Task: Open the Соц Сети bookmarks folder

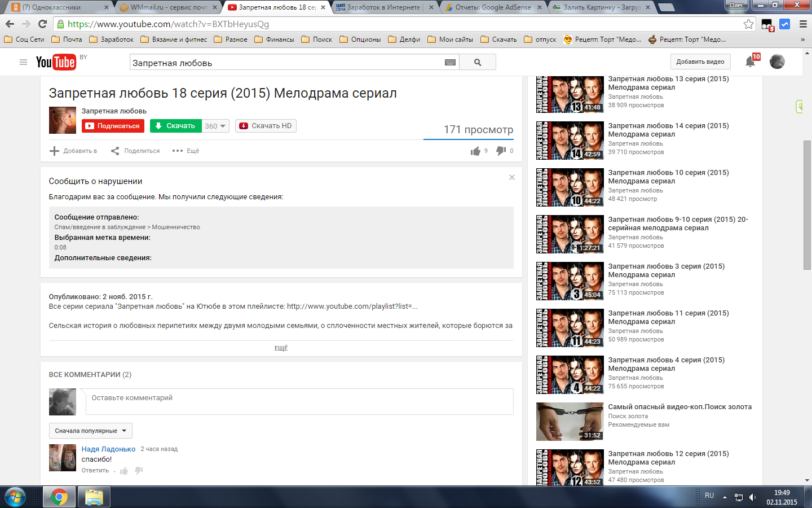Action: click(24, 40)
